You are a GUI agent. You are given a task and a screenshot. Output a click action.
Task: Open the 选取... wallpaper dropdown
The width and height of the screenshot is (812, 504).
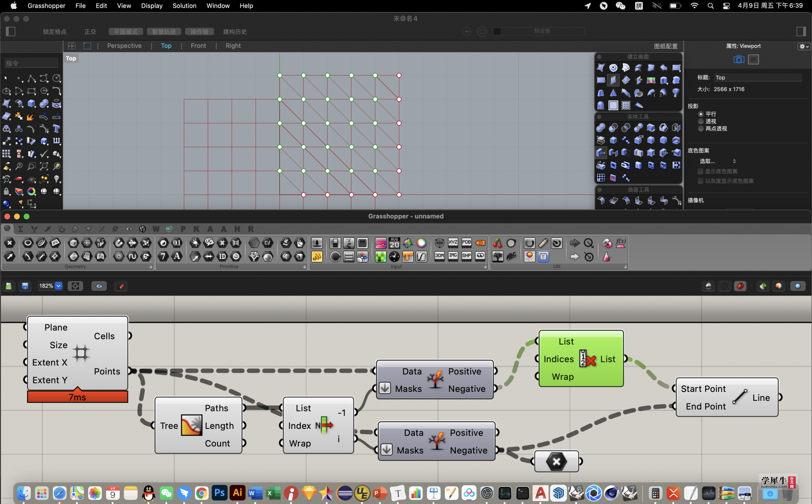click(x=717, y=161)
